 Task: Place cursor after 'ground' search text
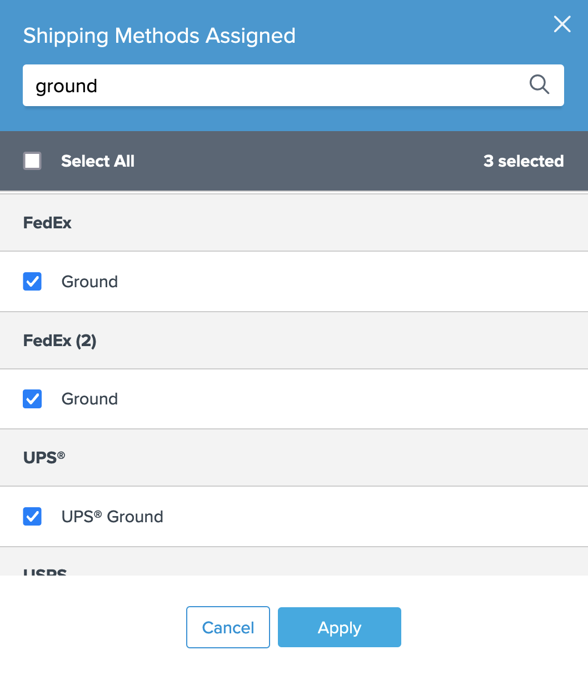(99, 86)
